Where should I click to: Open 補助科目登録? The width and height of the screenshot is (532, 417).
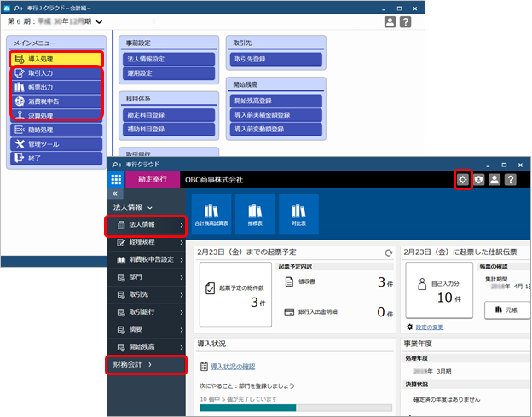169,130
